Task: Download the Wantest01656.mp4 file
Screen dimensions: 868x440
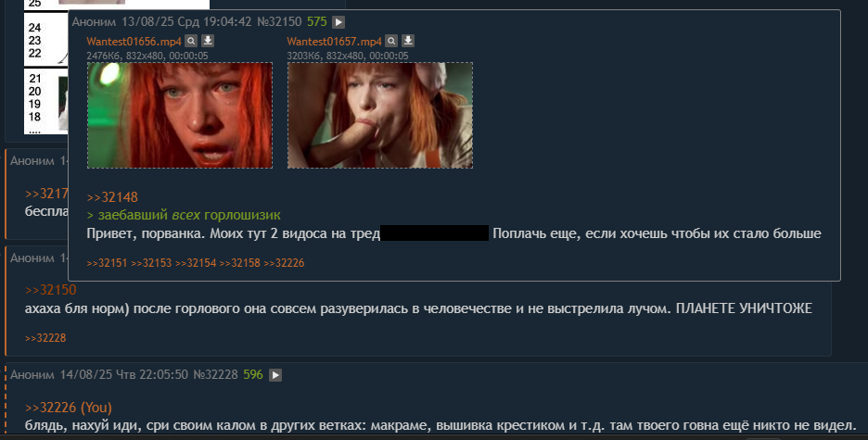Action: pyautogui.click(x=208, y=41)
